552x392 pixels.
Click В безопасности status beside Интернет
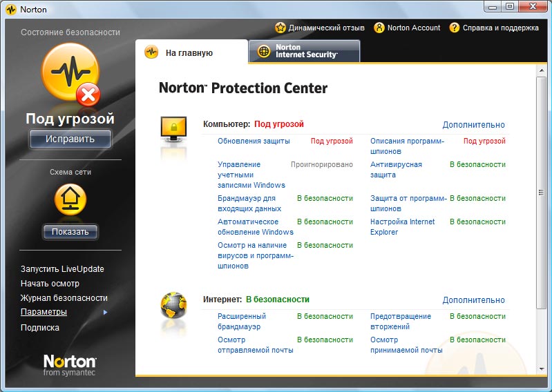(278, 300)
